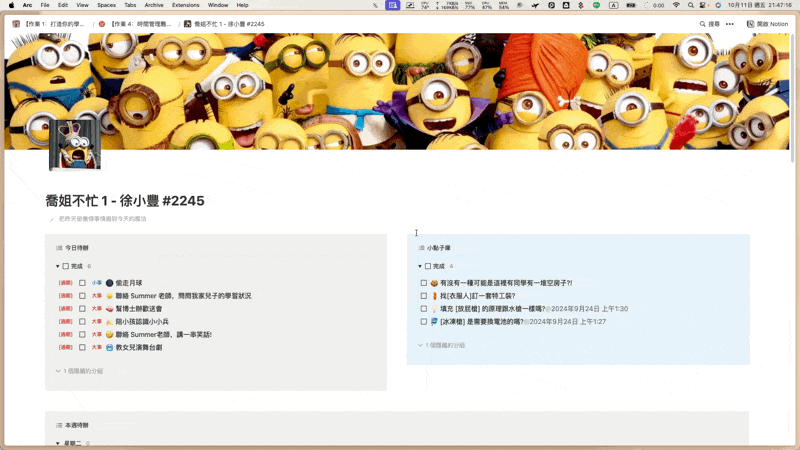Click the page description with pencil icon
This screenshot has width=800, height=450.
coord(97,219)
